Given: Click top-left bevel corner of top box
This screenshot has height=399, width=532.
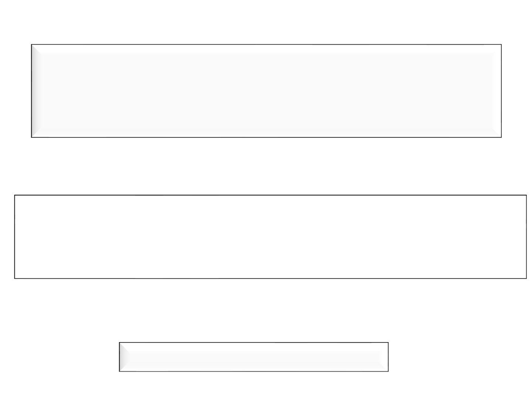Looking at the screenshot, I should click(x=35, y=49).
